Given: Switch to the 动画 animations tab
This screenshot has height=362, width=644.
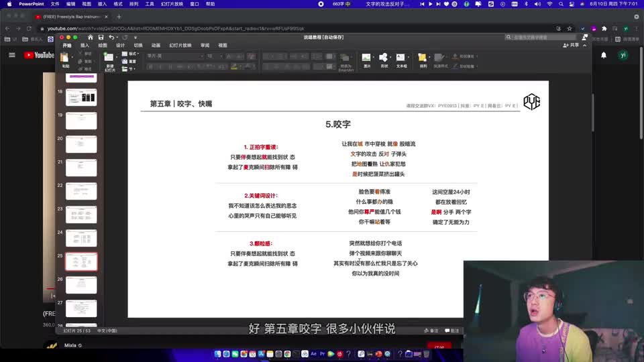Looking at the screenshot, I should click(156, 46).
